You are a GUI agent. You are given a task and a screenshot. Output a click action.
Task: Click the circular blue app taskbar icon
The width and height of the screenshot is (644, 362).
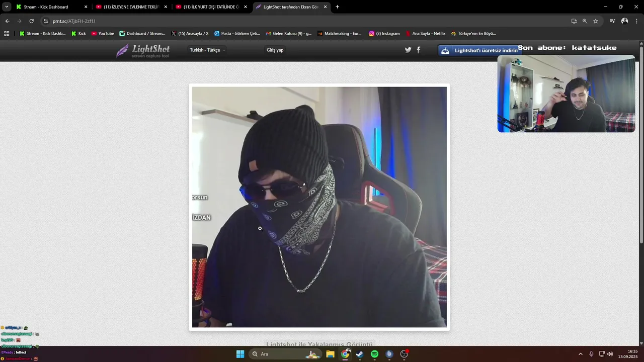point(389,354)
